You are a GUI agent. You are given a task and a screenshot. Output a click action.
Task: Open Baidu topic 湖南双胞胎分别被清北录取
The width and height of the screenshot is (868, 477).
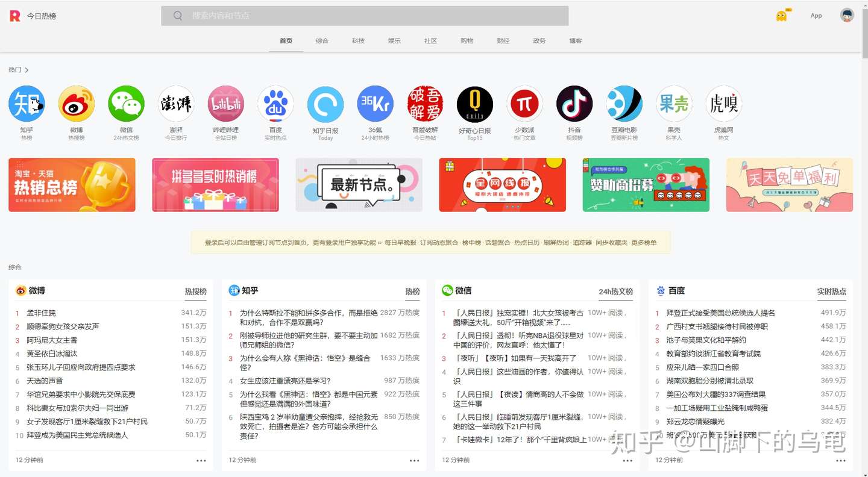click(x=710, y=381)
